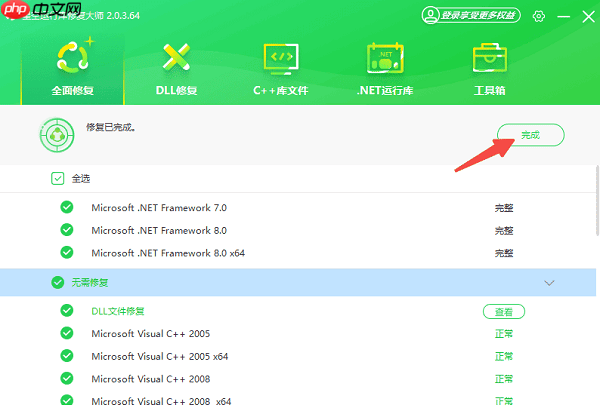Click the vertical list scrollbar

pos(597,201)
